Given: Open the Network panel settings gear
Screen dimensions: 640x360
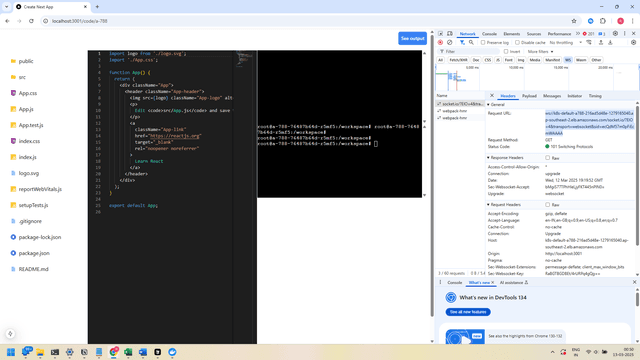Looking at the screenshot, I should [x=633, y=42].
